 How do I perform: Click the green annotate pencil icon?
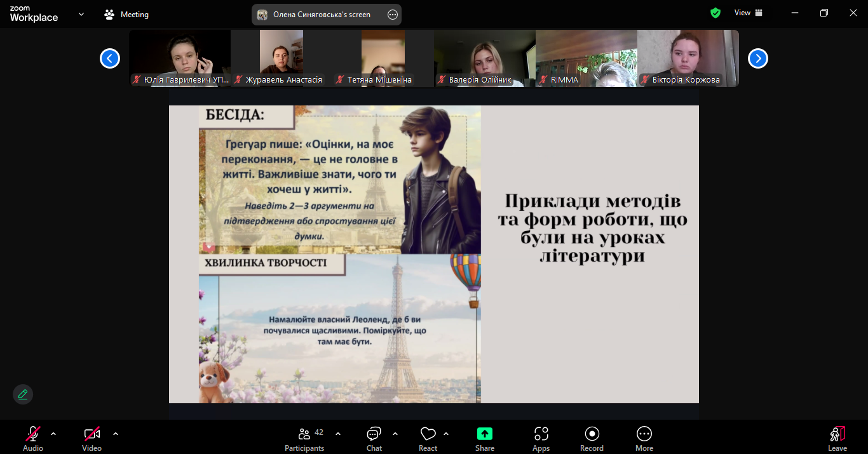[x=23, y=394]
